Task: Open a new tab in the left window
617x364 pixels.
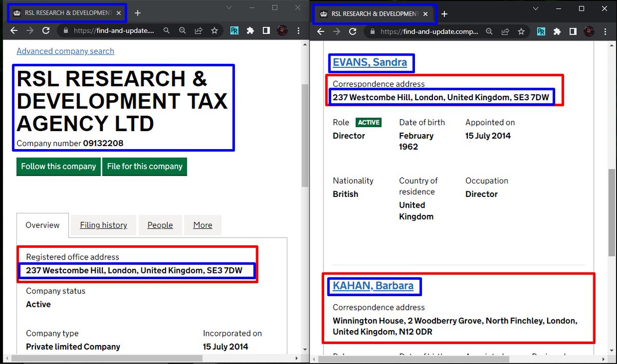Action: (x=137, y=13)
